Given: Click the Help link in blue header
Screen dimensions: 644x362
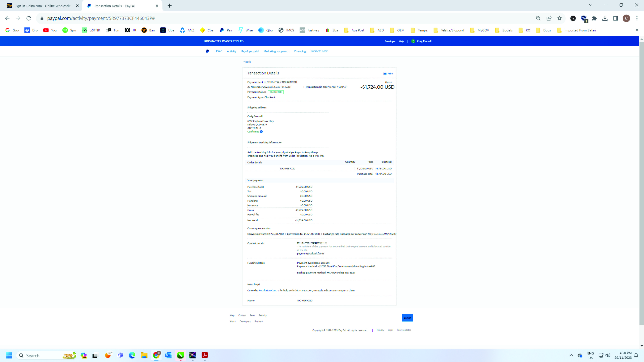Looking at the screenshot, I should pos(401,41).
